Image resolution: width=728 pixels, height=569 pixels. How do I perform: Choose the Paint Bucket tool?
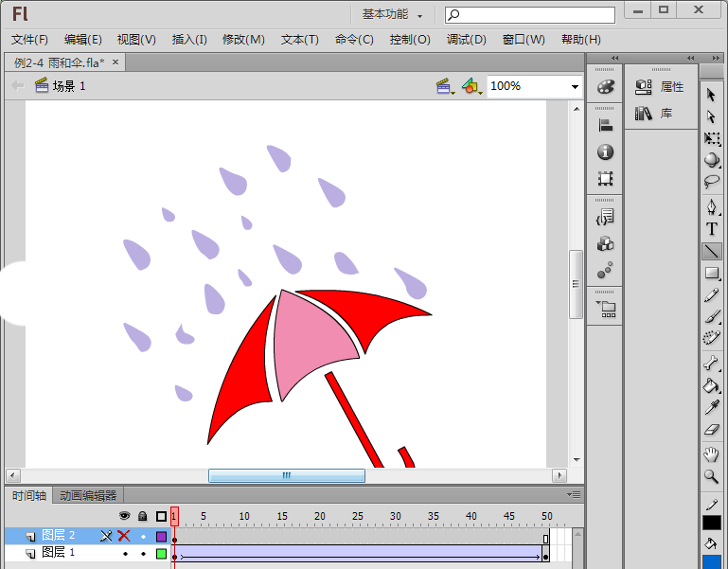[x=711, y=385]
